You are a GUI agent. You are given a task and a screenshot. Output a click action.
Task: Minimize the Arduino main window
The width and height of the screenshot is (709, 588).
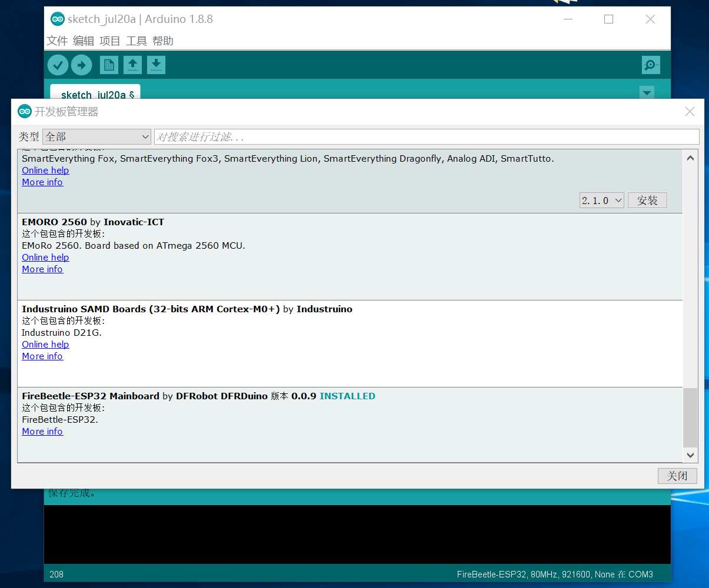coord(568,19)
